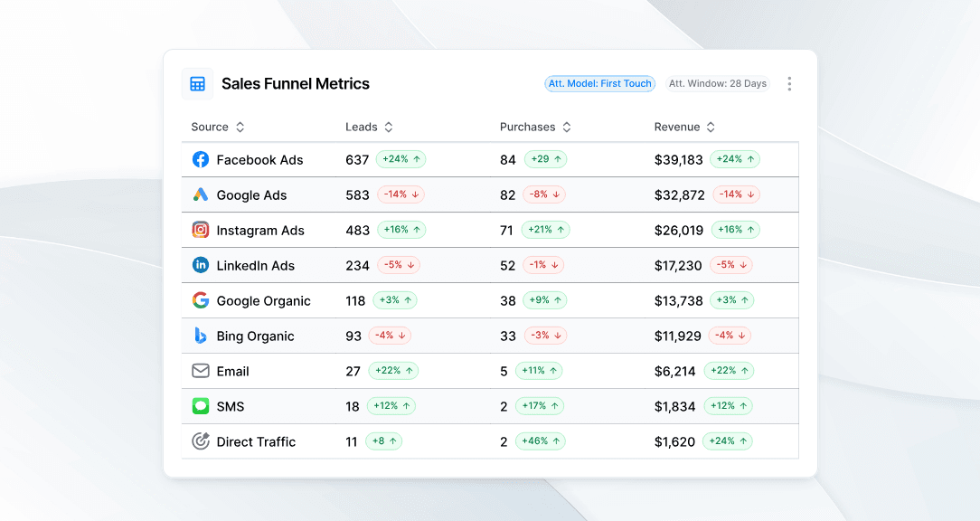Select the LinkedIn Ads row label
Screen dimensions: 980x521
(256, 266)
